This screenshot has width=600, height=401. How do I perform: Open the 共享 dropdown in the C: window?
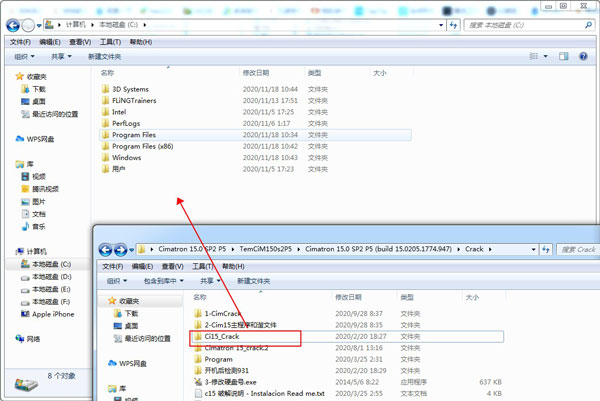point(61,57)
